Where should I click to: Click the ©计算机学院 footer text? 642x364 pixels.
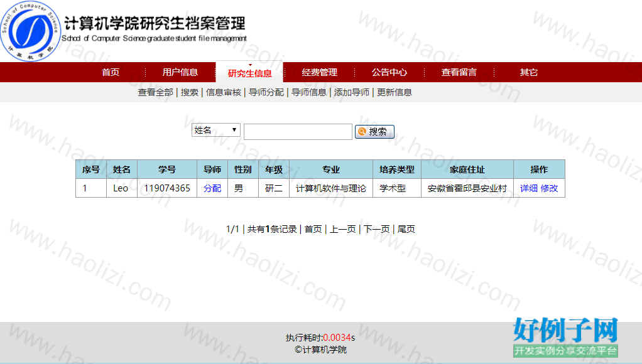tap(320, 350)
